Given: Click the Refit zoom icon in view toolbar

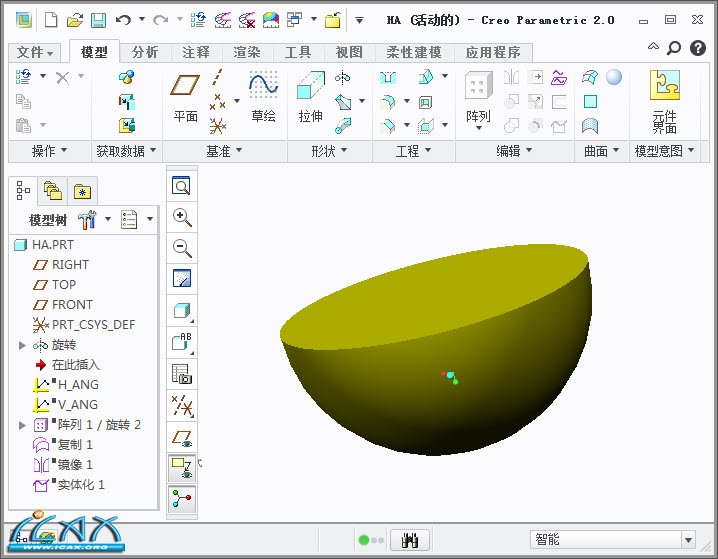Looking at the screenshot, I should click(x=182, y=186).
